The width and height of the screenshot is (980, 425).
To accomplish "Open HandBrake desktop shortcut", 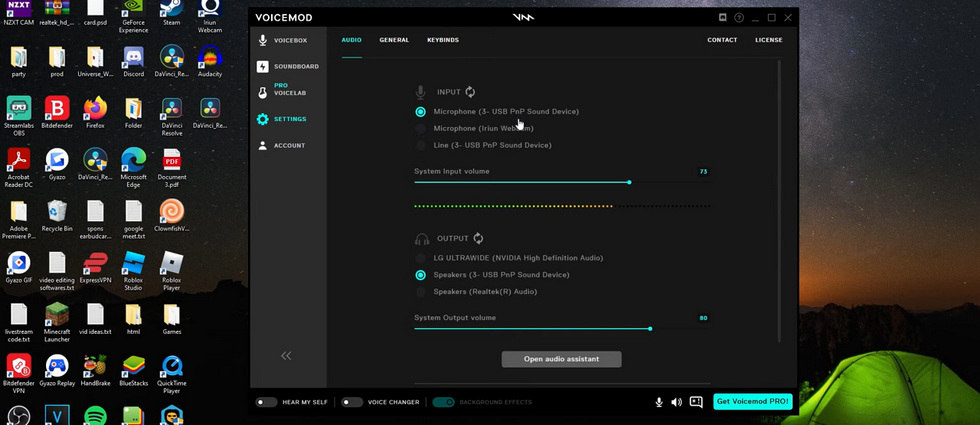I will (x=95, y=371).
